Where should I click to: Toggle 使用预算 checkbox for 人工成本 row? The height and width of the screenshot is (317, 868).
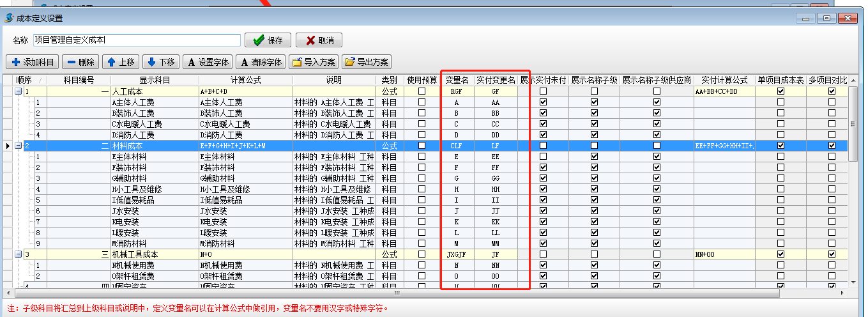[x=422, y=91]
